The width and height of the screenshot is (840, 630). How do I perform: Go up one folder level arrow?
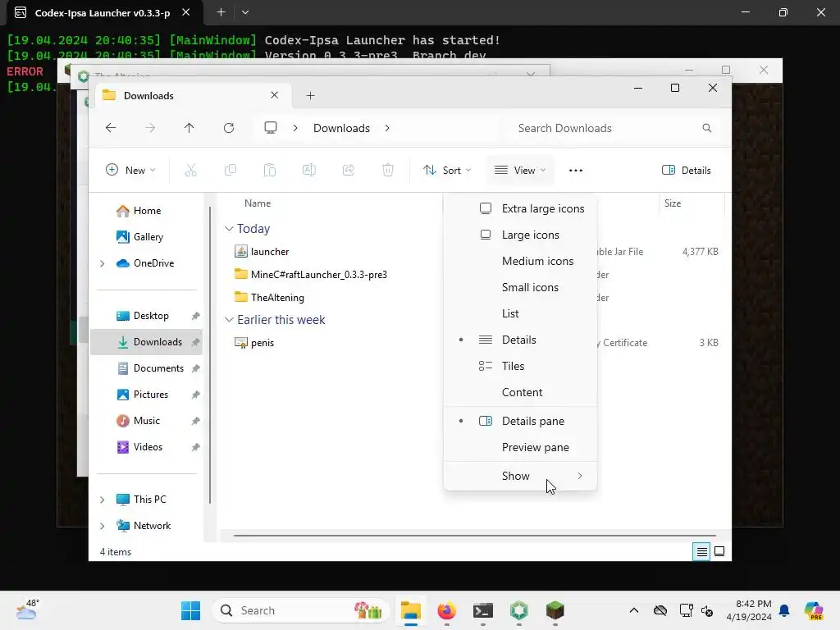click(189, 128)
